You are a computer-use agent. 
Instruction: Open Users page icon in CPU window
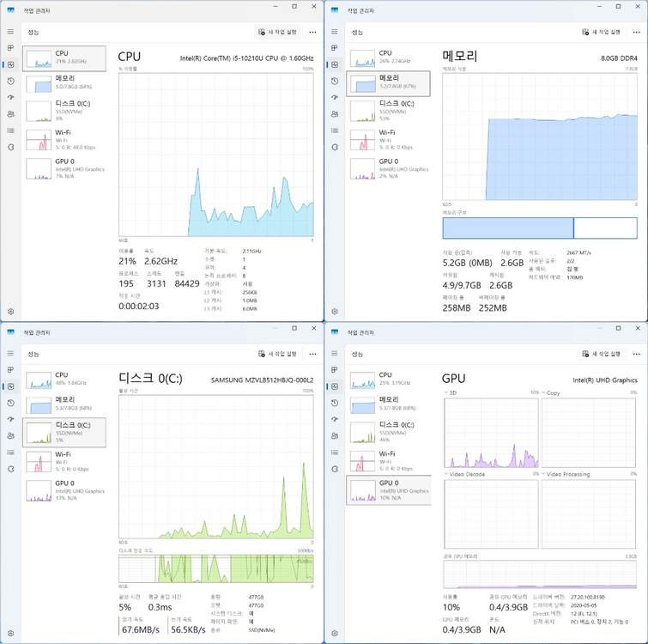[11, 114]
